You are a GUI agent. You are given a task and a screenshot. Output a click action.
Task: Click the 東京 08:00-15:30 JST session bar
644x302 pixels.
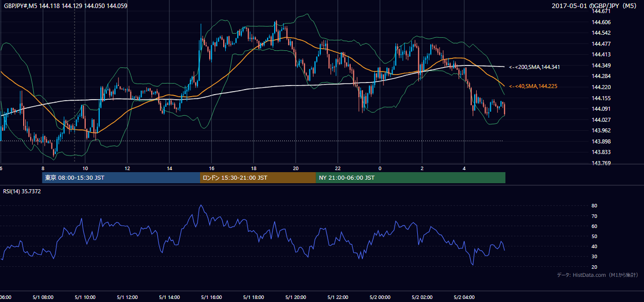pyautogui.click(x=121, y=178)
